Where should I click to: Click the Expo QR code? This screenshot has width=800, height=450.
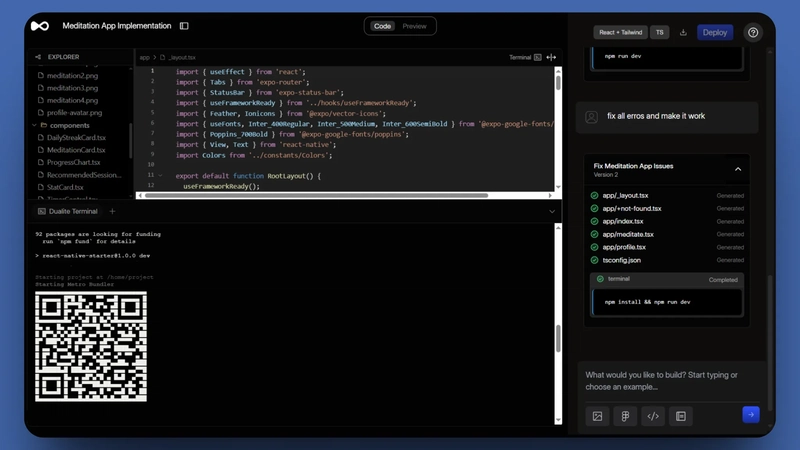pos(91,346)
